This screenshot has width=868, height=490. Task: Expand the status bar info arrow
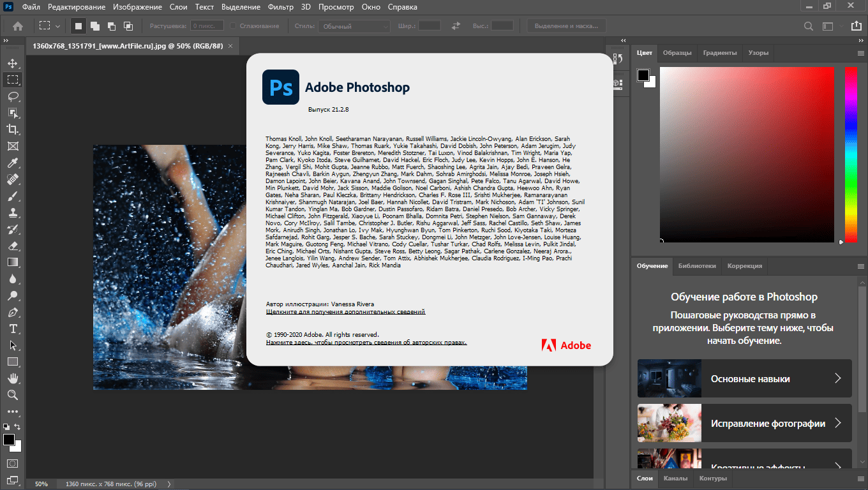pyautogui.click(x=169, y=484)
